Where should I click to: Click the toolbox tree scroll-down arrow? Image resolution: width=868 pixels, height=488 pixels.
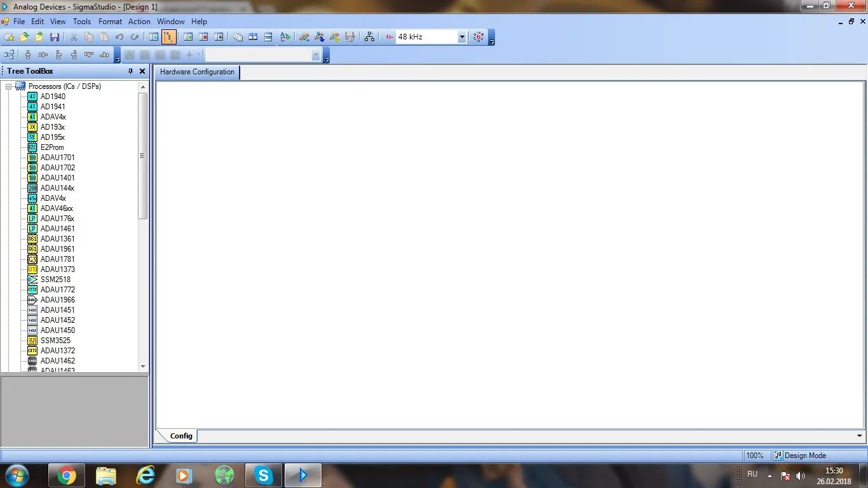point(142,366)
